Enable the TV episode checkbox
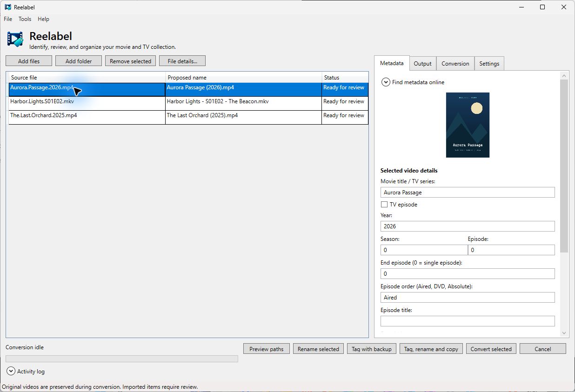 384,205
